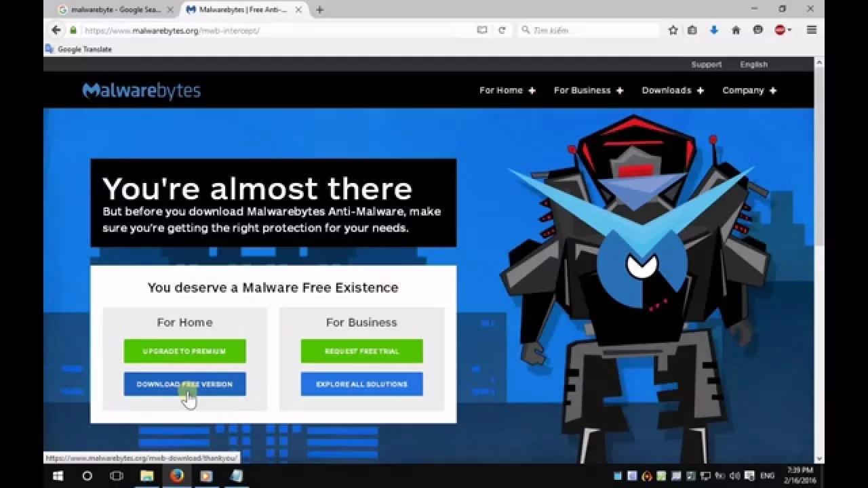Click Download Free Version button
This screenshot has height=488, width=868.
[x=184, y=384]
